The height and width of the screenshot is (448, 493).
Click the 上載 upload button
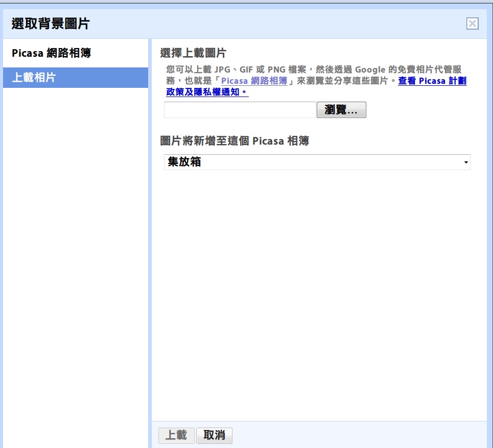point(176,435)
